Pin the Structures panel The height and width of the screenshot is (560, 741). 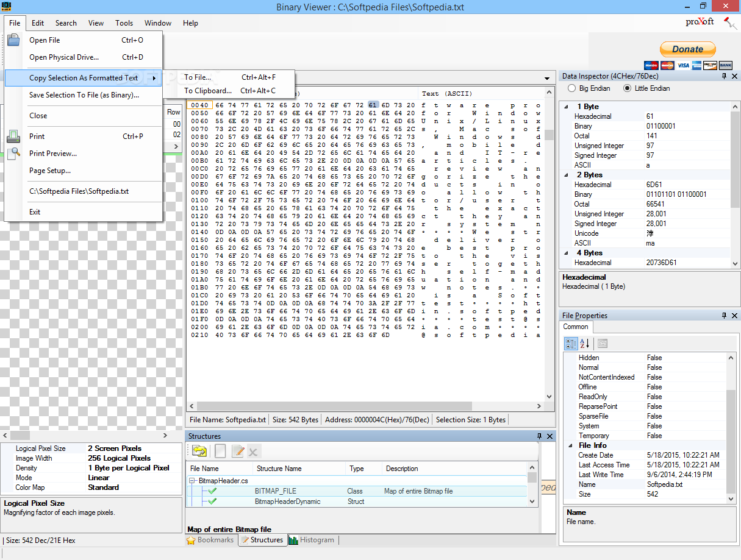click(539, 436)
